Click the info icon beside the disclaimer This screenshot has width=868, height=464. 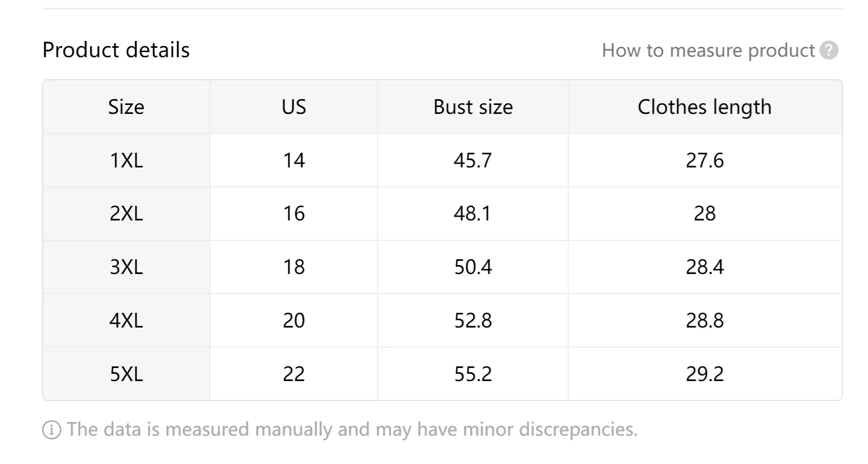click(51, 430)
